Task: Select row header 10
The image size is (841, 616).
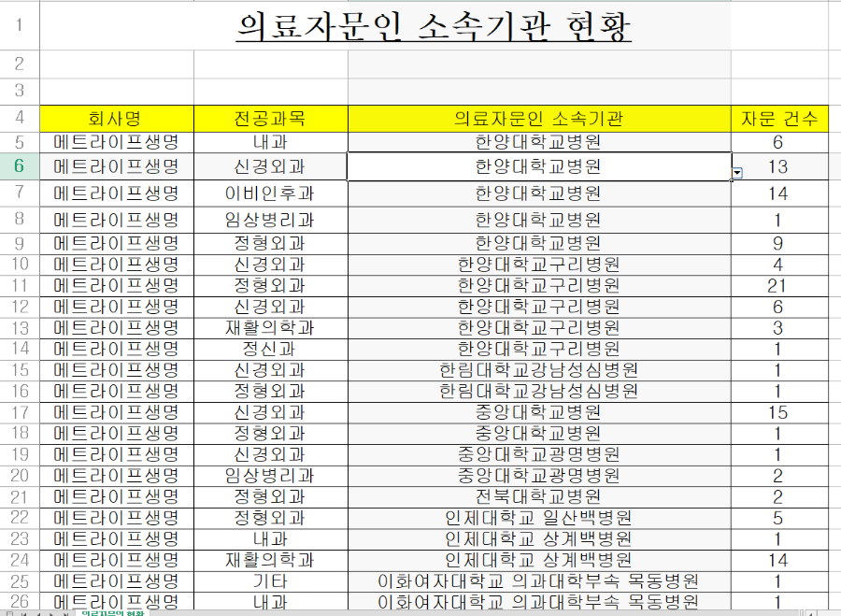Action: (20, 265)
